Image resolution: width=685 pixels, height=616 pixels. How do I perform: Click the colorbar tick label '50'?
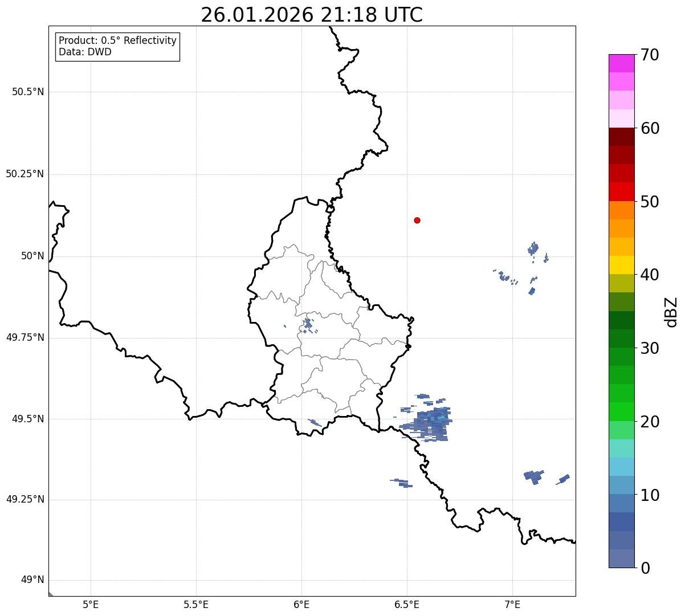pyautogui.click(x=650, y=202)
